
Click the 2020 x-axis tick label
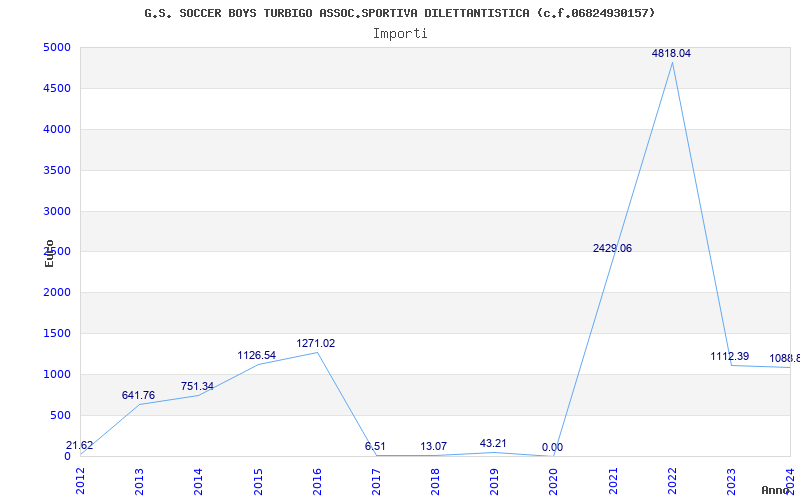pyautogui.click(x=554, y=481)
